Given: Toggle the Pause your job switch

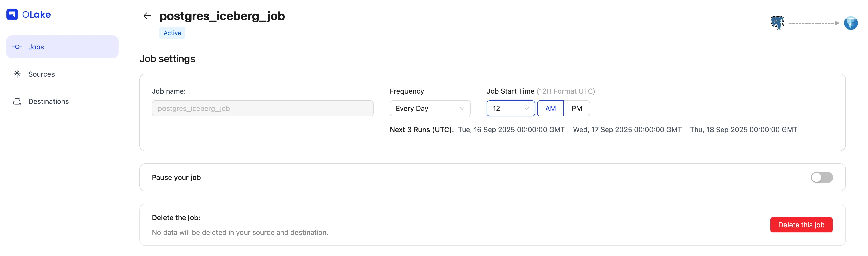Looking at the screenshot, I should 822,177.
